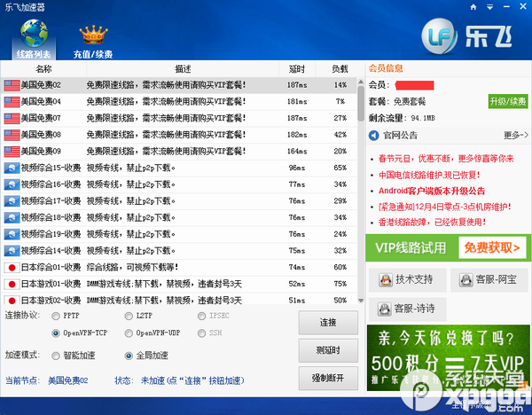
Task: Click the video icon for 视频综合19-收费
Action: pyautogui.click(x=12, y=234)
